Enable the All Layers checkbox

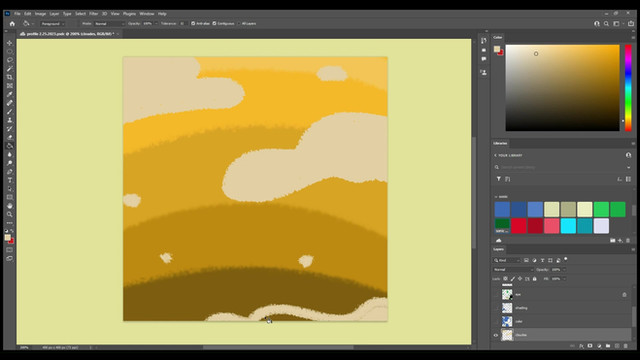coord(239,24)
